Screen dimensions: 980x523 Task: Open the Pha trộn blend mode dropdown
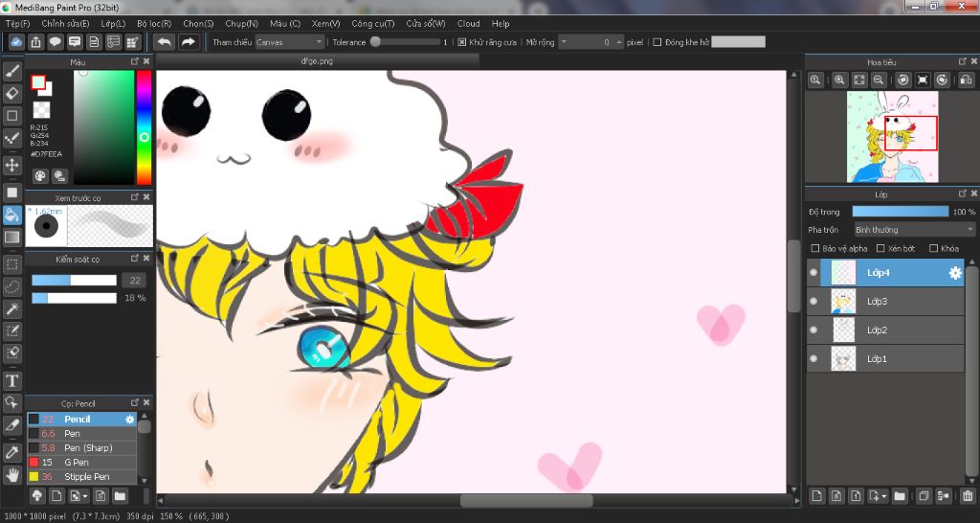(914, 230)
